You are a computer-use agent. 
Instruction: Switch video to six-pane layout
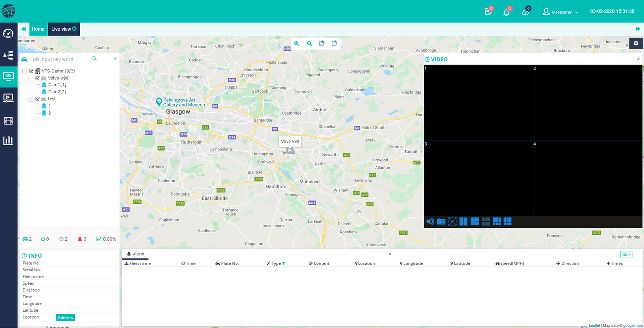497,222
